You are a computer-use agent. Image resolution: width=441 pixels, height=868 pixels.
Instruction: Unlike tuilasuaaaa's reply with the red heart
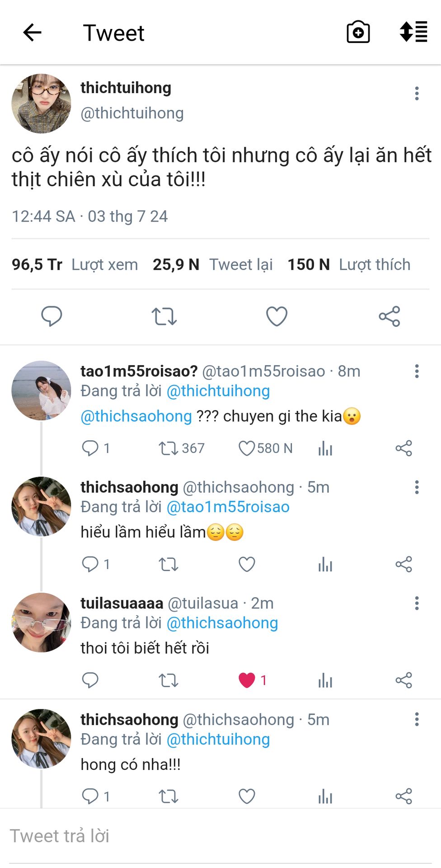tap(247, 680)
